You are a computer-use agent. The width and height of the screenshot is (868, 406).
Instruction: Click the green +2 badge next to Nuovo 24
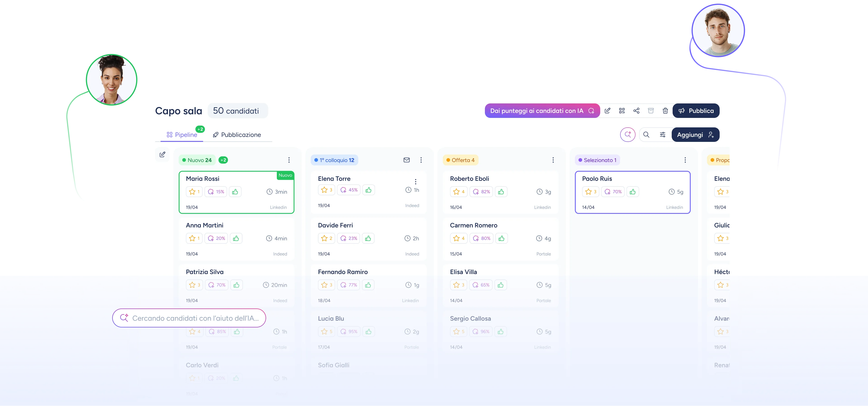pyautogui.click(x=223, y=160)
